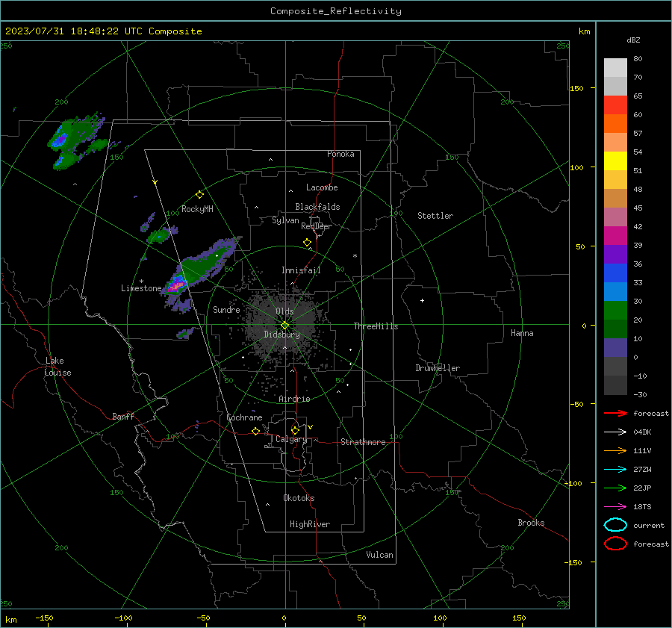Screen dimensions: 672x628
Task: Click the -30 value on the dBZ scale
Action: pos(640,394)
